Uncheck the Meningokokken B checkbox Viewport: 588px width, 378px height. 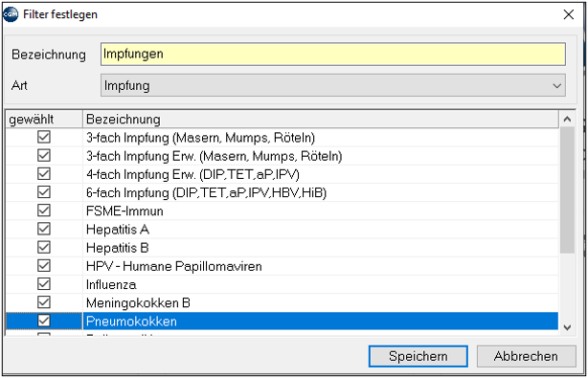44,302
